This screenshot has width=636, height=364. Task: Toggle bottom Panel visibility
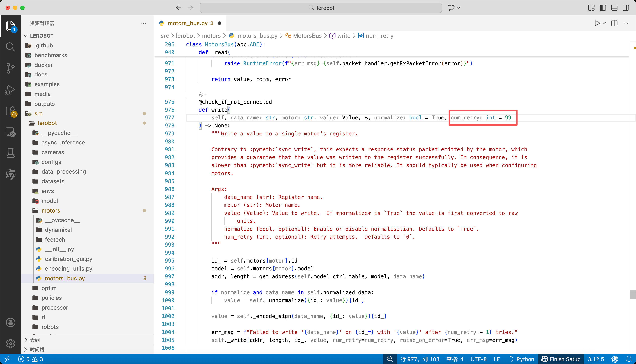(614, 8)
